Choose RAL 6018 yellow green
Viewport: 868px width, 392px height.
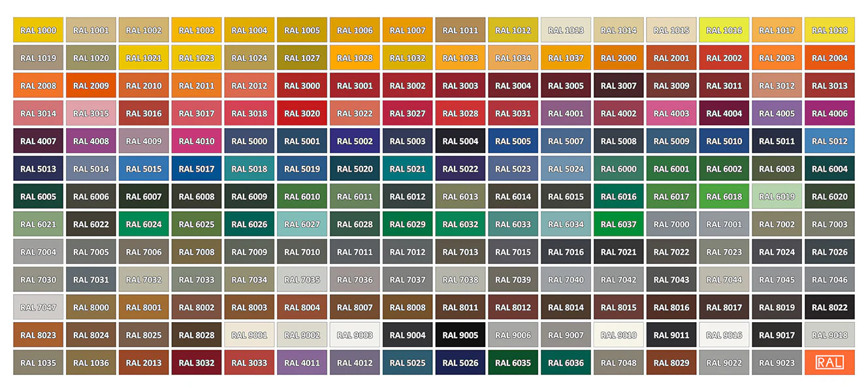click(724, 196)
